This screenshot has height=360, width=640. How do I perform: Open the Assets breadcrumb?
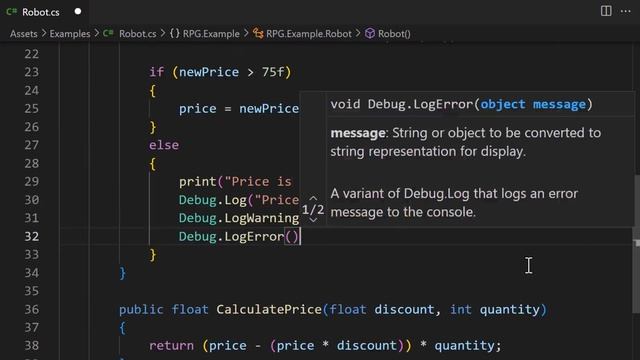24,33
